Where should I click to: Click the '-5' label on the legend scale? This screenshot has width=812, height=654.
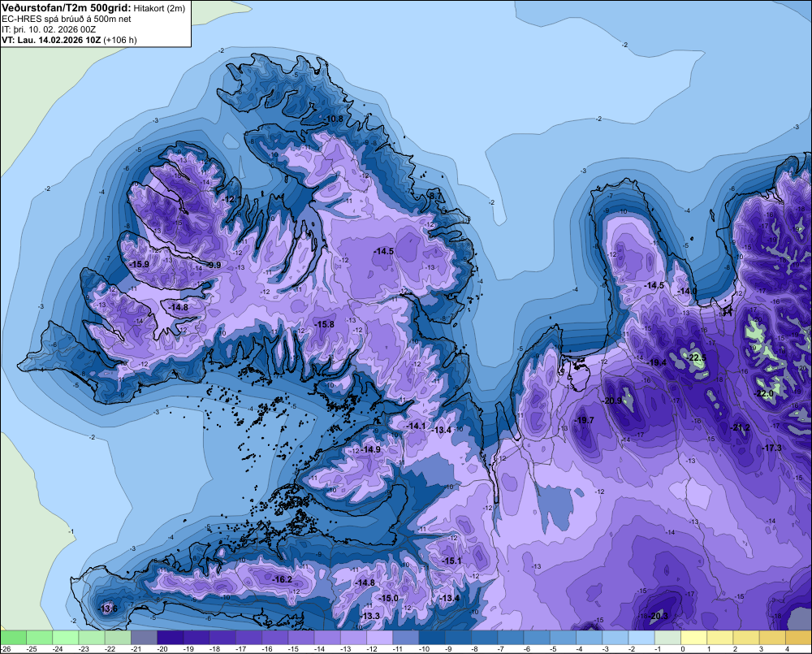coord(554,649)
